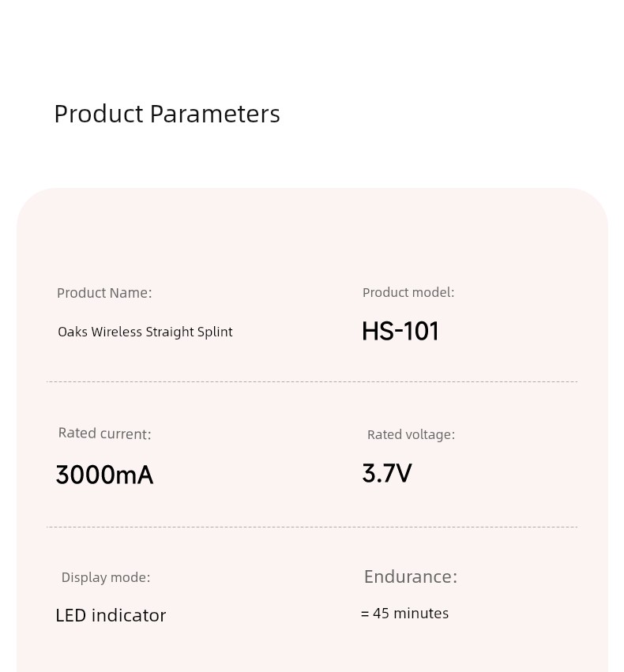Viewport: 624px width, 672px height.
Task: Click the word Parameters in the heading
Action: (215, 114)
